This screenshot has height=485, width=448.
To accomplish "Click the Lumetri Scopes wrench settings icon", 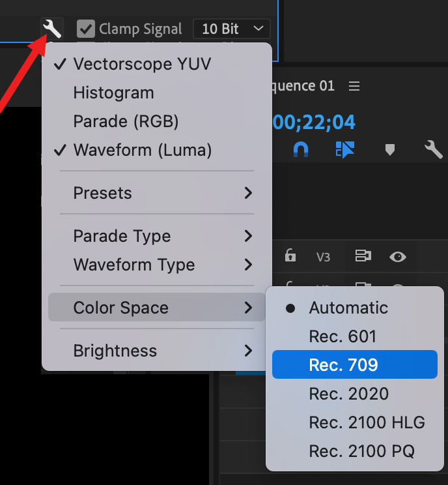I will tap(52, 29).
